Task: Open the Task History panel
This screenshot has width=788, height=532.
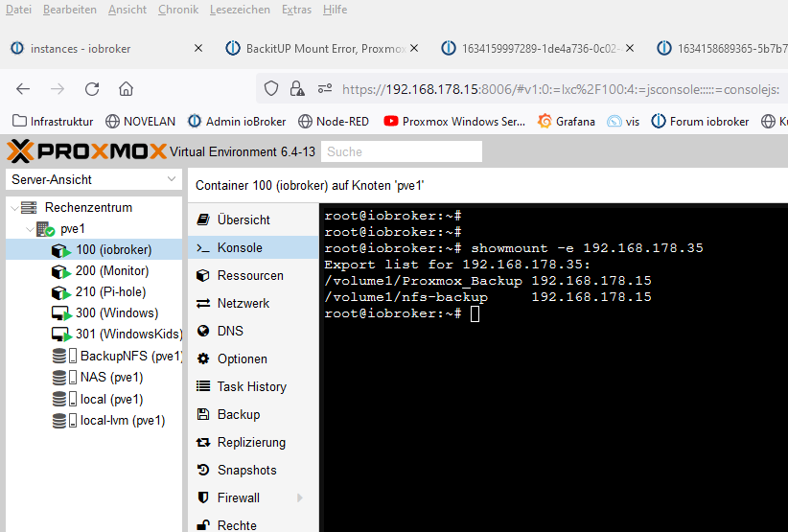Action: pos(254,386)
